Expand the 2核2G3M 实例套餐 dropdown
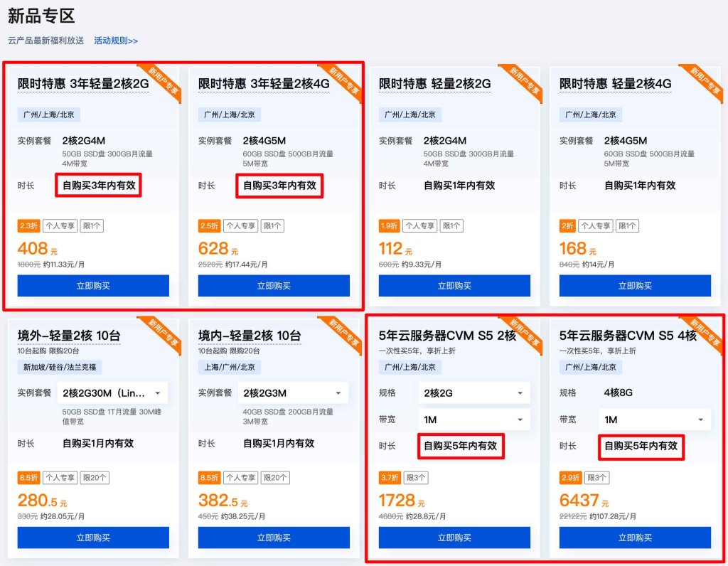The width and height of the screenshot is (728, 566). coord(294,393)
